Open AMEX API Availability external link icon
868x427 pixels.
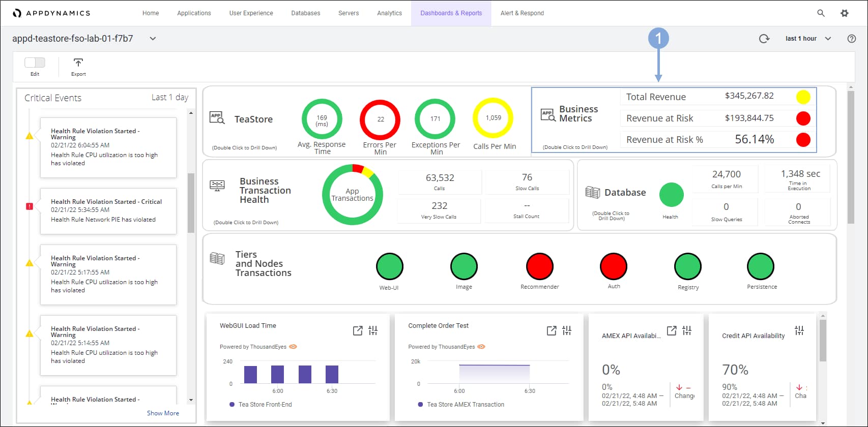coord(672,331)
